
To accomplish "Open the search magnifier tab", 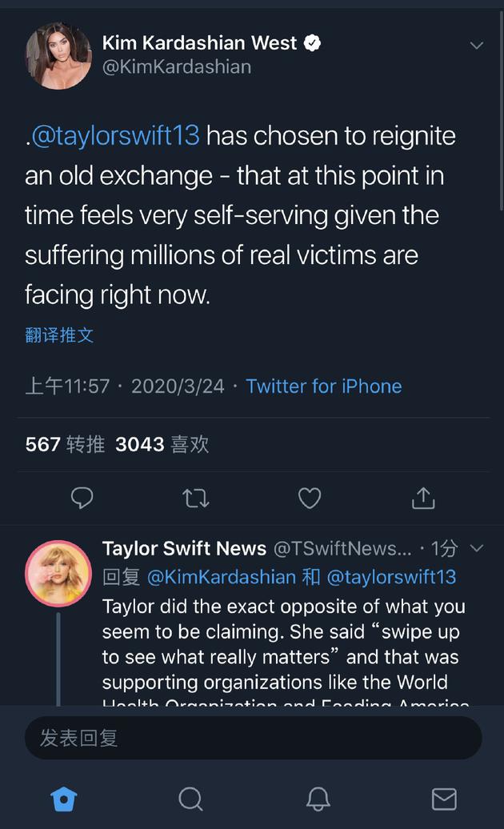I will (190, 799).
